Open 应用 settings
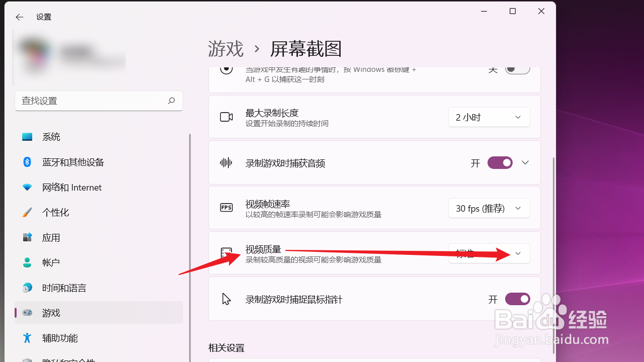This screenshot has width=644, height=362. click(51, 237)
